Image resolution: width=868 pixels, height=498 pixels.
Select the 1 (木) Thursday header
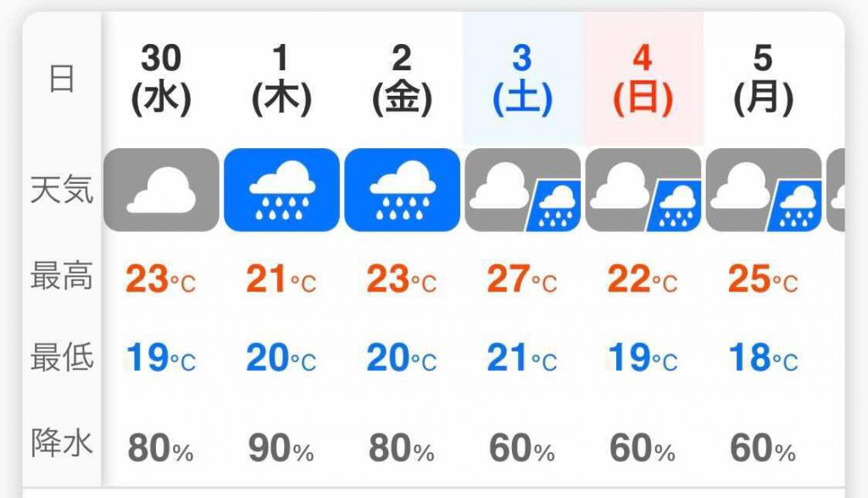[281, 80]
